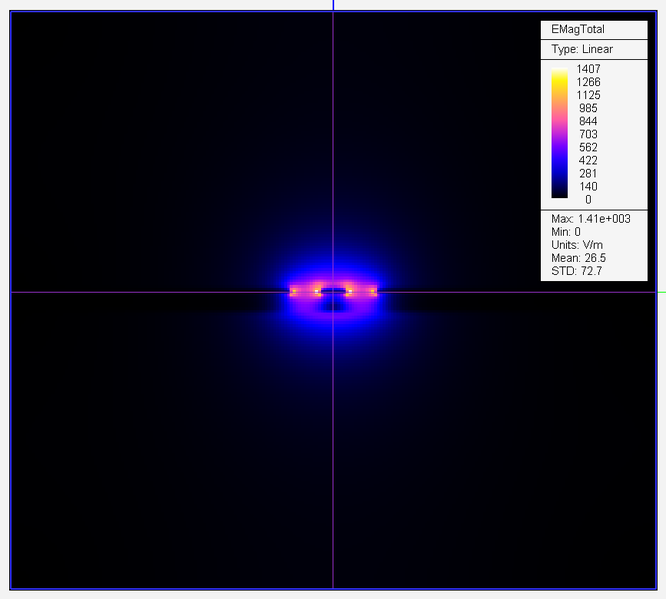Click the Max: 1.41e+003 statistic
This screenshot has width=666, height=599.
[591, 219]
